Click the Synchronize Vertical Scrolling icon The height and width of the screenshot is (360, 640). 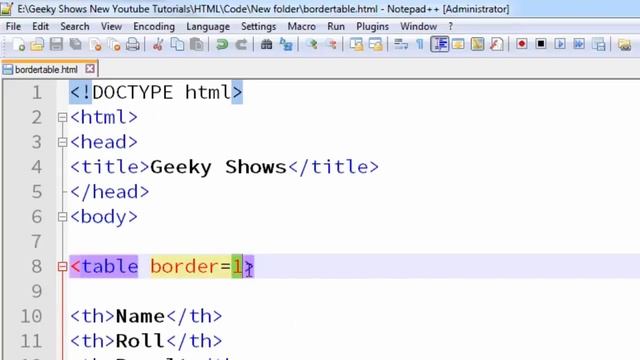tap(356, 44)
